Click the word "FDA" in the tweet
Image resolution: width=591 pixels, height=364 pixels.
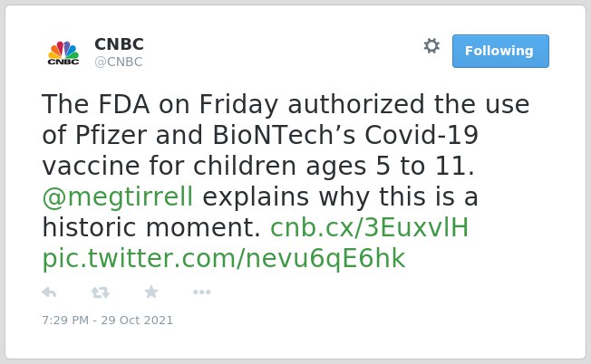(124, 104)
